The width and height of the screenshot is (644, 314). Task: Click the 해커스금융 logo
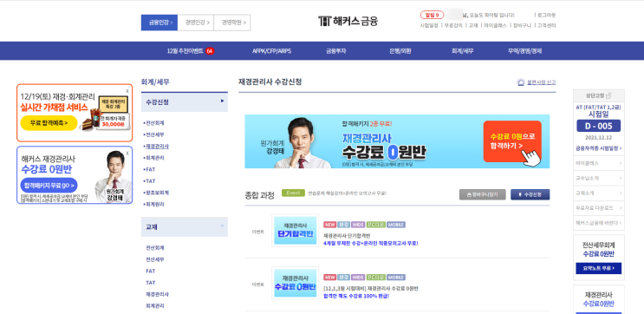click(348, 21)
